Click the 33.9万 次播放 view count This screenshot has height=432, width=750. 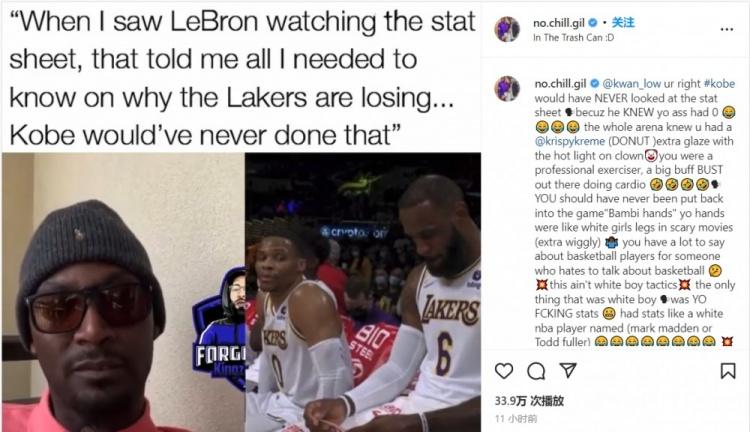tap(529, 401)
